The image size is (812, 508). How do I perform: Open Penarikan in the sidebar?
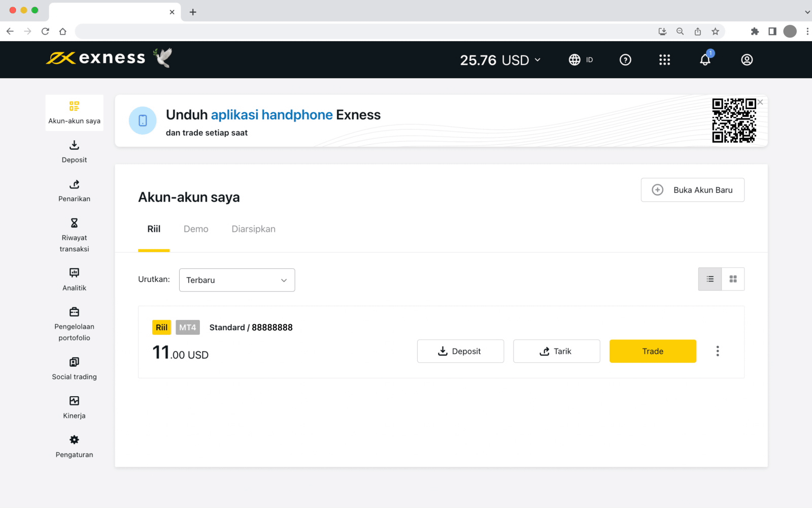click(x=74, y=190)
